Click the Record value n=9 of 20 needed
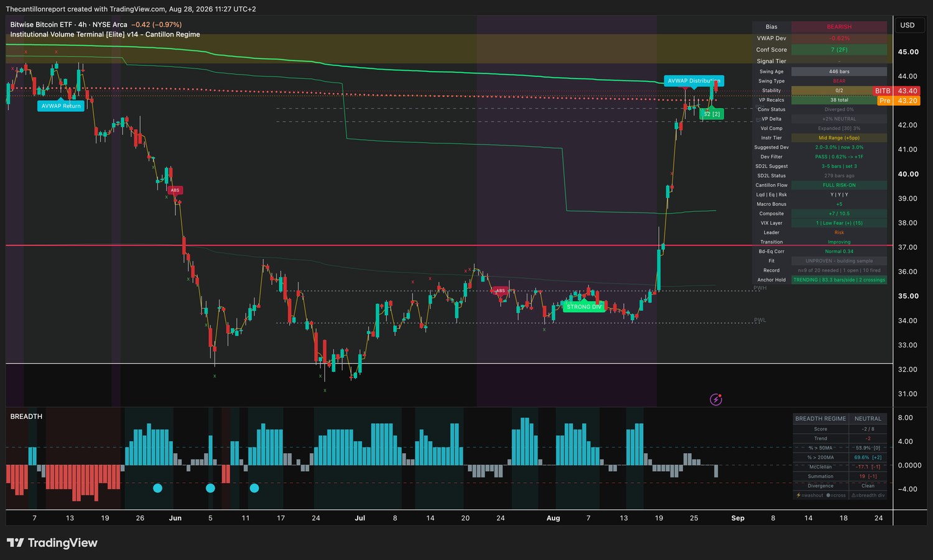The height and width of the screenshot is (560, 933). (839, 270)
